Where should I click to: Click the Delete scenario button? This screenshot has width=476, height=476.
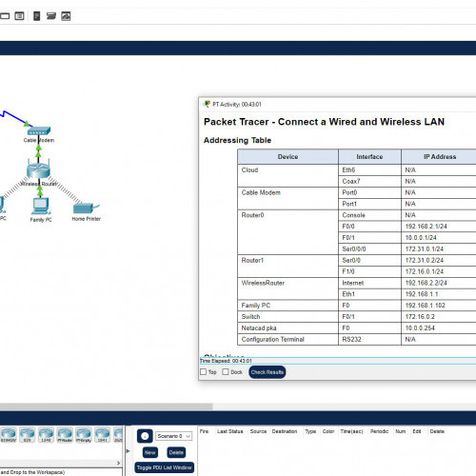click(x=176, y=452)
